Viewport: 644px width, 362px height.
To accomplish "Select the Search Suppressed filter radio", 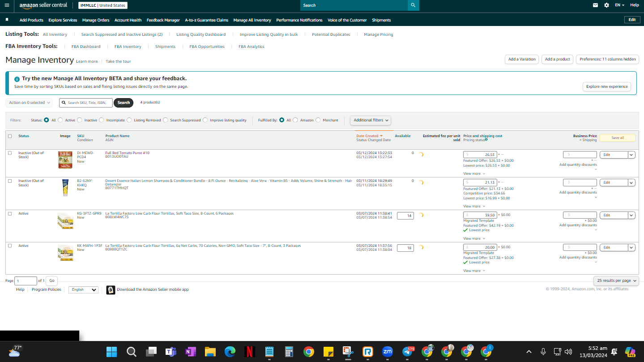I will coord(166,120).
